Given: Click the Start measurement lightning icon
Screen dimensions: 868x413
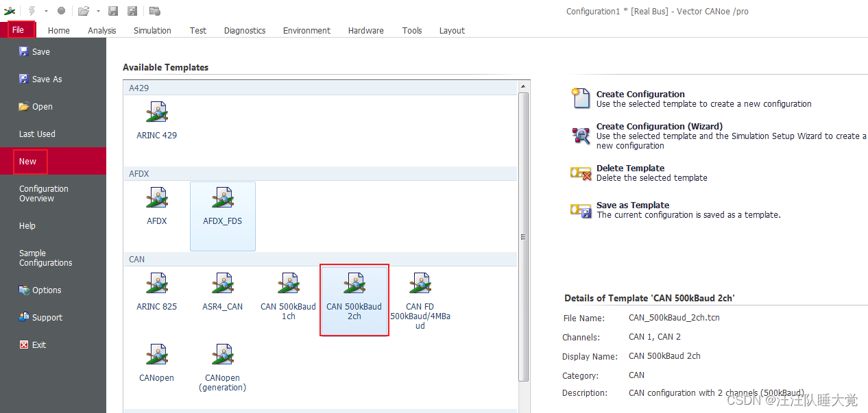Looking at the screenshot, I should pyautogui.click(x=32, y=11).
